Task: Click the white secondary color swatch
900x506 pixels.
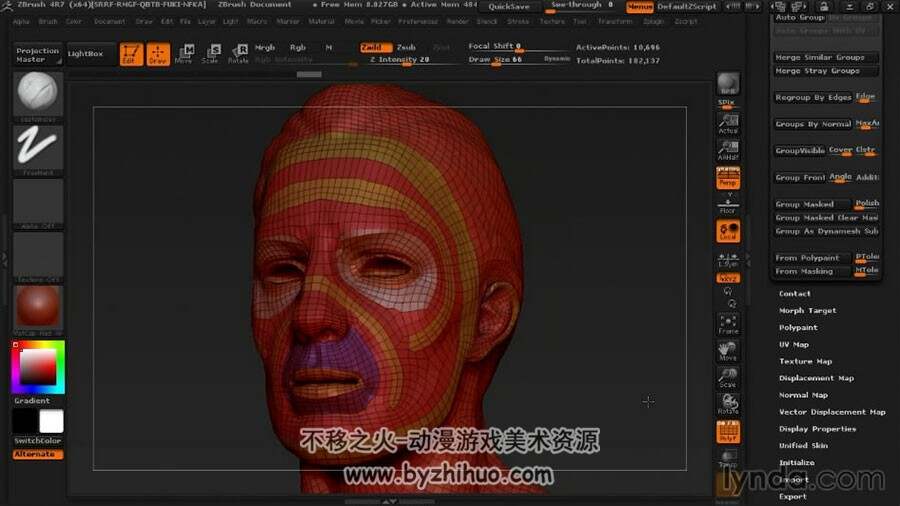Action: coord(51,422)
